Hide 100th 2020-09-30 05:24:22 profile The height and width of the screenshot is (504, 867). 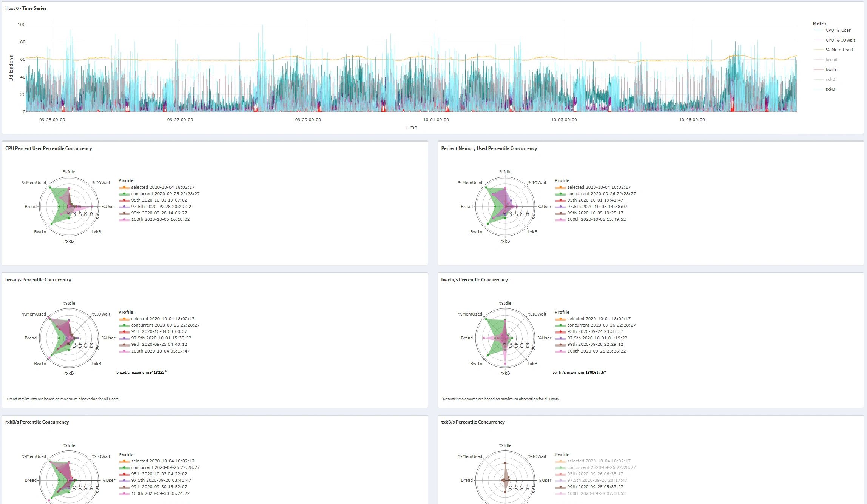154,493
